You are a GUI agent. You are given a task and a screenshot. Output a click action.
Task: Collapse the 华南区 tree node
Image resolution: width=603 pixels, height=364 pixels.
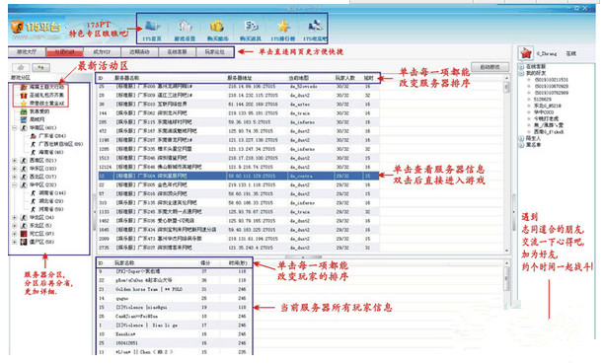pyautogui.click(x=15, y=127)
